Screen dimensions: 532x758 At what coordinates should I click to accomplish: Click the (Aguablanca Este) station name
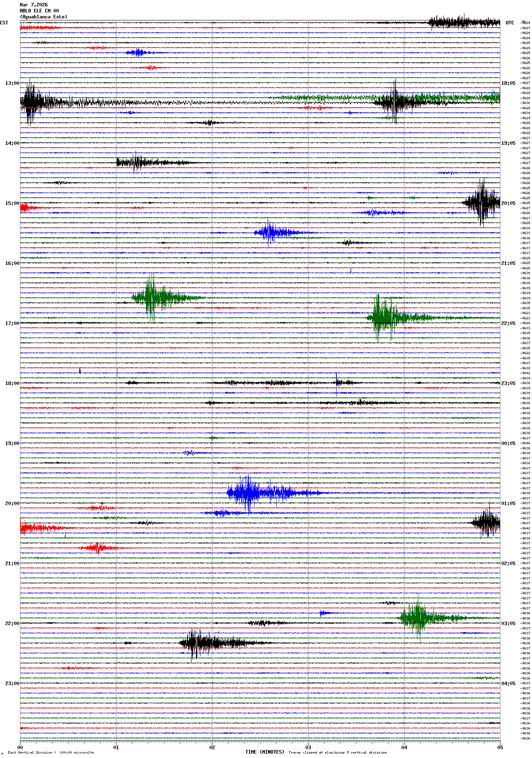pyautogui.click(x=44, y=17)
